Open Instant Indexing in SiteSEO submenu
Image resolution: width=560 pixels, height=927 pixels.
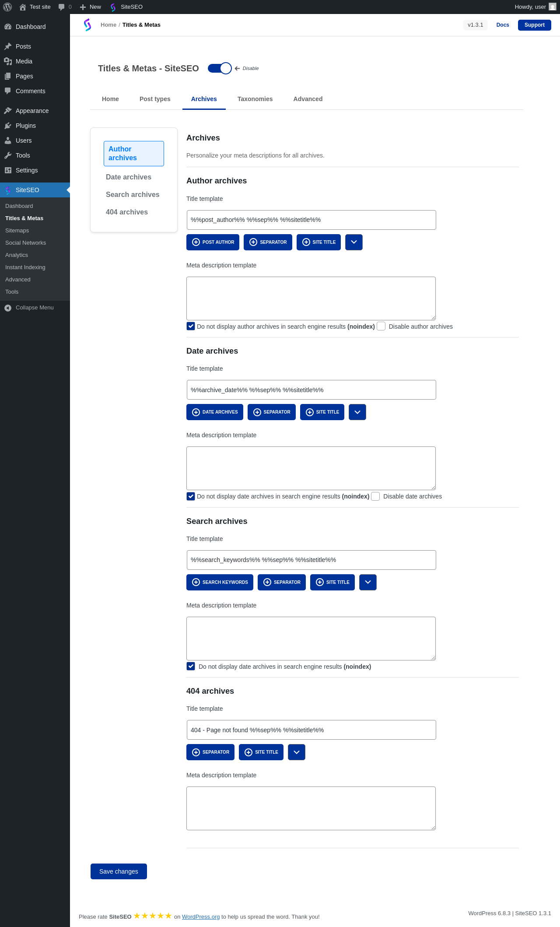(x=25, y=267)
